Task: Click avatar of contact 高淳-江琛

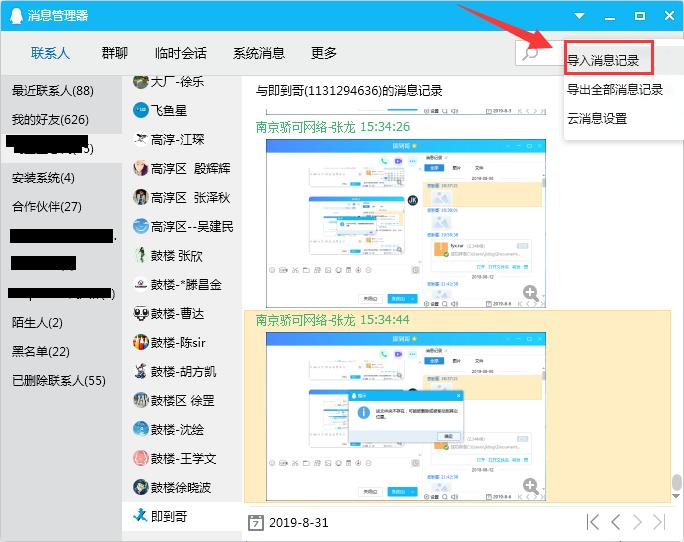Action: (140, 139)
